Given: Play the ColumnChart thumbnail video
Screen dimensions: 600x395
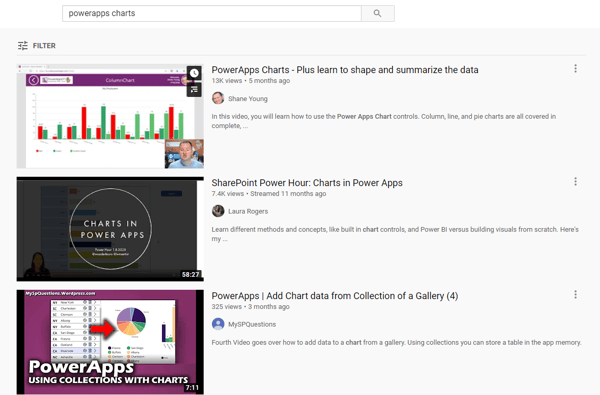Looking at the screenshot, I should point(110,116).
